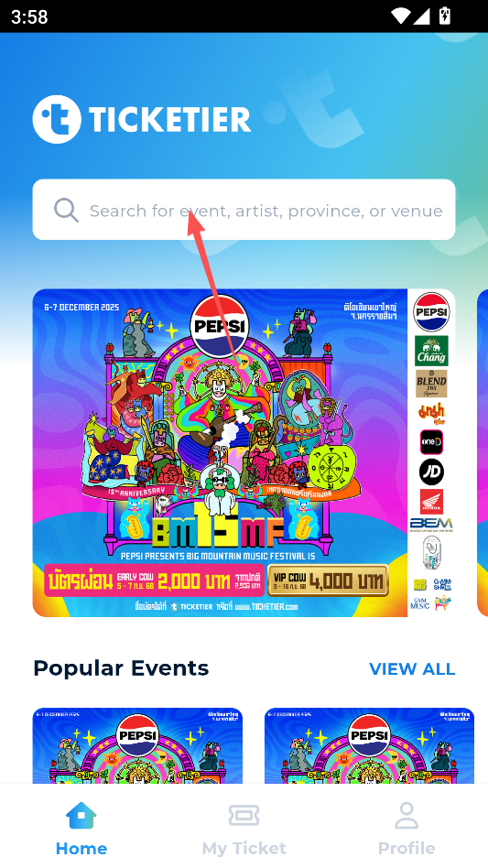Image resolution: width=488 pixels, height=868 pixels.
Task: Tap the Ticketier round logo icon
Action: pyautogui.click(x=57, y=120)
